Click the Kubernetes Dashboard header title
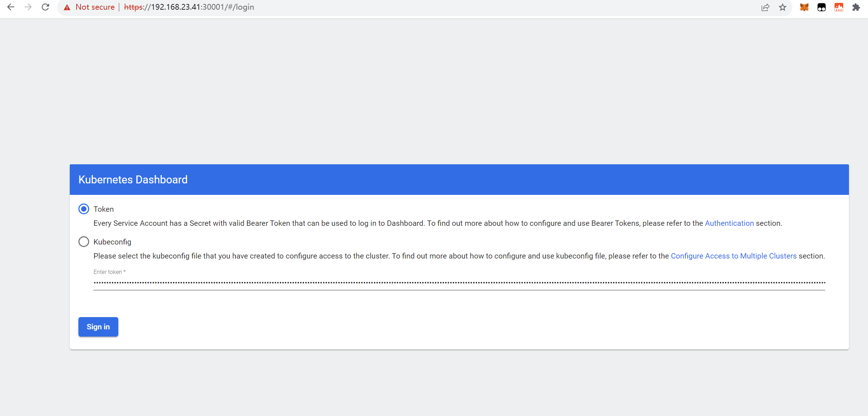Viewport: 868px width, 416px height. [133, 180]
